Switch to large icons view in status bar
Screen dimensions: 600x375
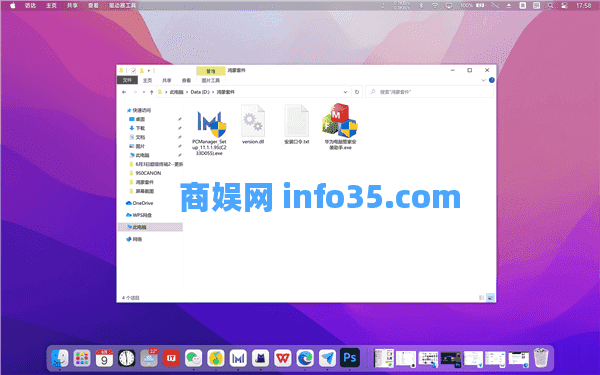(x=490, y=298)
